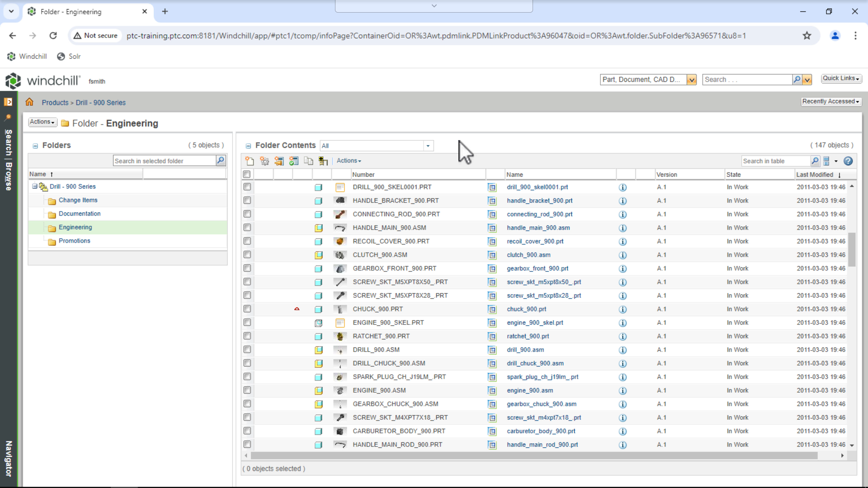This screenshot has height=488, width=868.
Task: Click the horizontal scrollbar of the table
Action: pos(533,455)
